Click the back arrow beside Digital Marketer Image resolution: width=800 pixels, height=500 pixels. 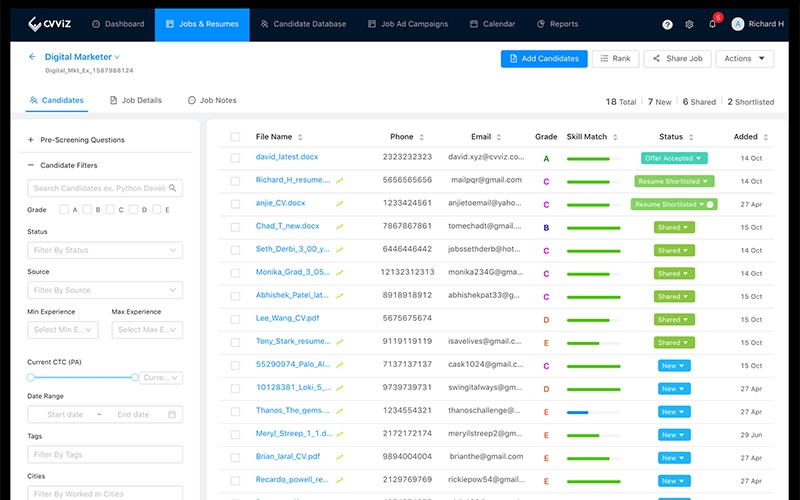[32, 57]
